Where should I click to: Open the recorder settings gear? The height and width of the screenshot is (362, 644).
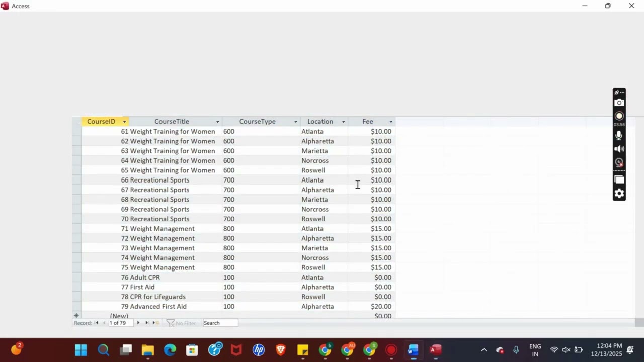click(x=619, y=194)
